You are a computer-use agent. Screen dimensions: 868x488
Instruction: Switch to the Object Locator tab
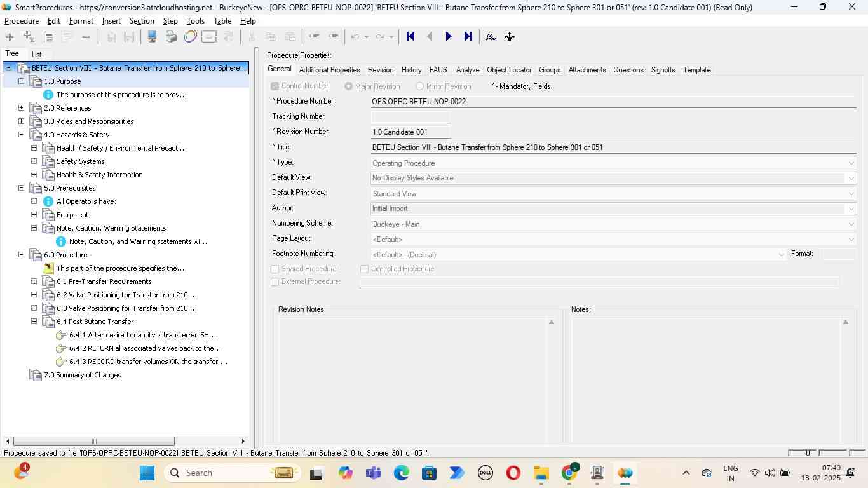pyautogui.click(x=509, y=70)
